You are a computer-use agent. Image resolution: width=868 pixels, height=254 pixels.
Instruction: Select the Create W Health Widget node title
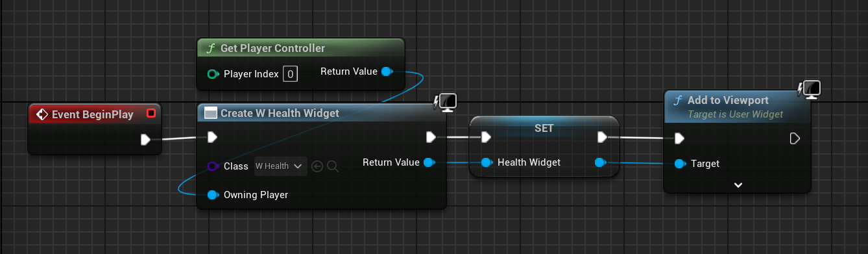280,113
